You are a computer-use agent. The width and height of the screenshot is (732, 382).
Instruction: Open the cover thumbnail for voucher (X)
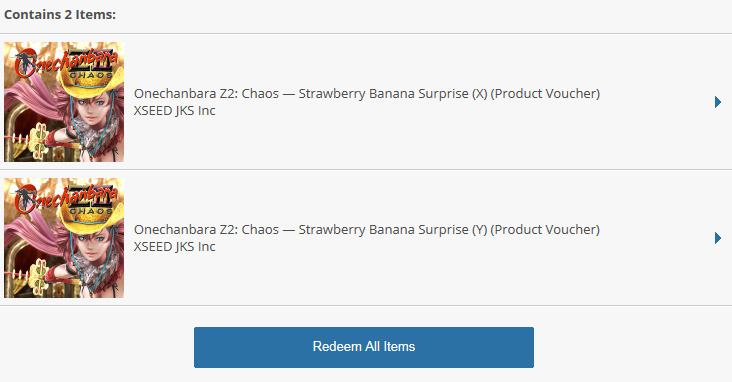click(64, 102)
